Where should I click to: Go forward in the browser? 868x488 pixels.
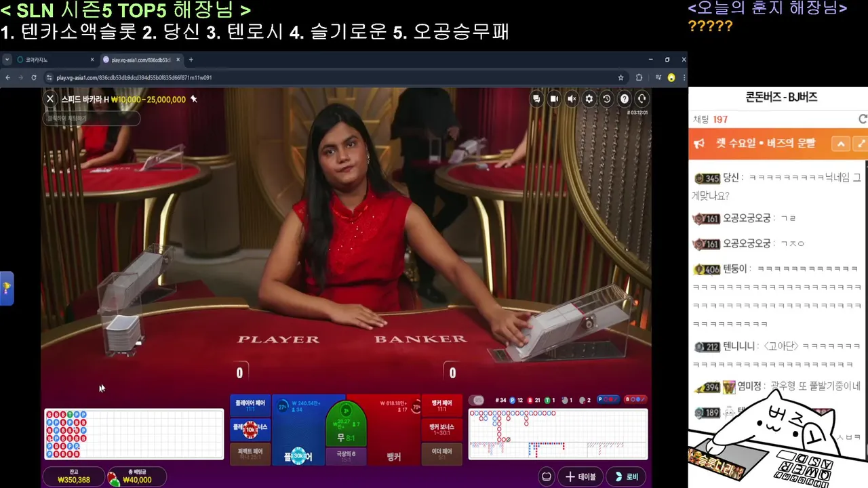21,77
